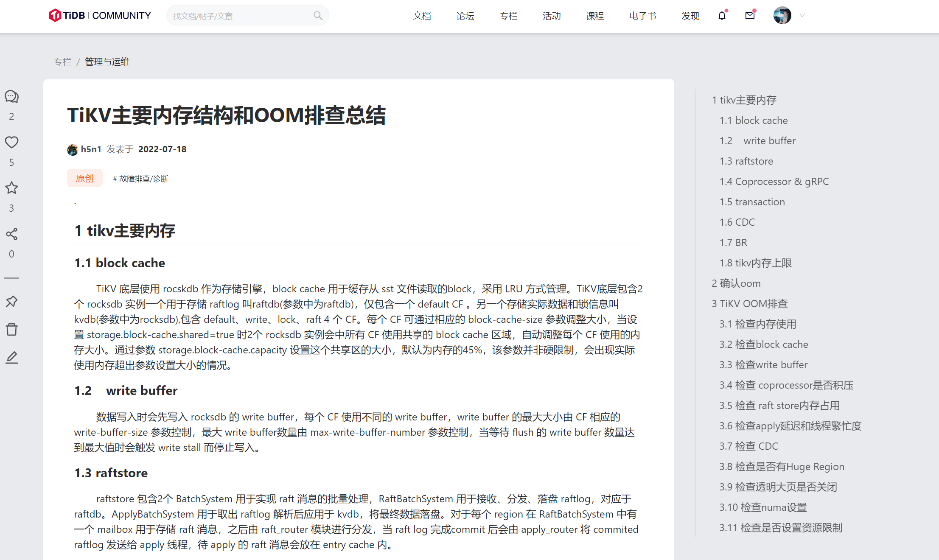Open the mail envelope icon
The image size is (939, 560).
750,16
